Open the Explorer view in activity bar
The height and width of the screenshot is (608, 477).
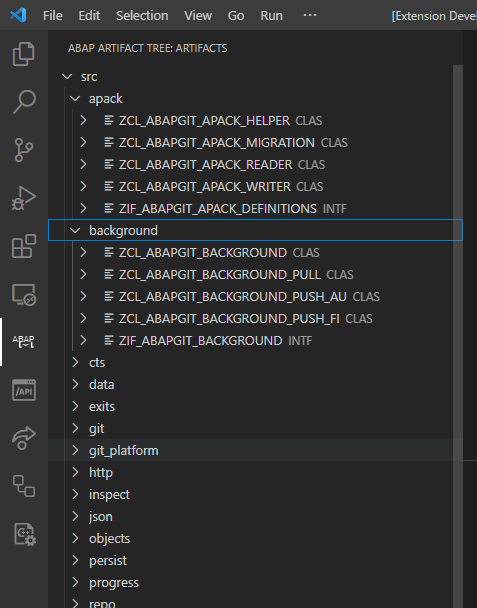(24, 54)
